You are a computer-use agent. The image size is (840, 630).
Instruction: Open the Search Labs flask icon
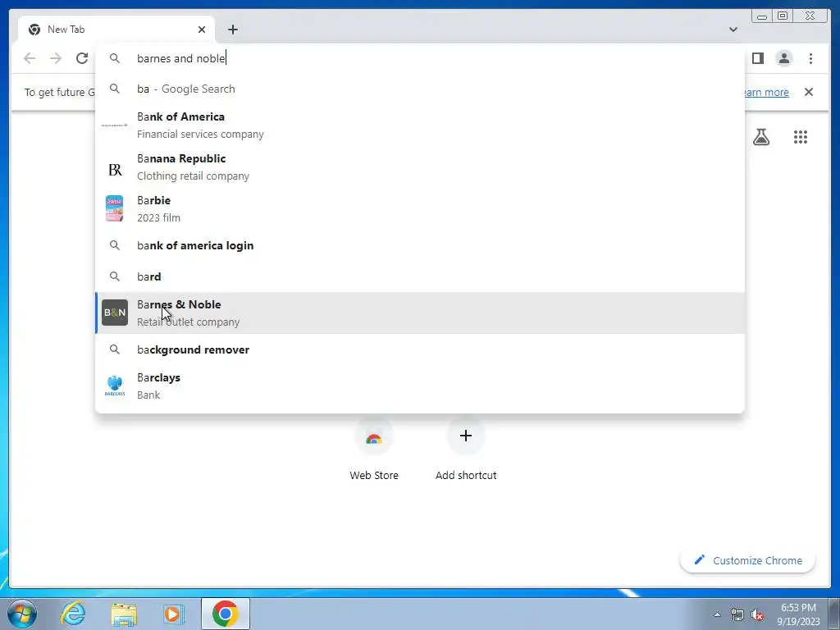760,137
